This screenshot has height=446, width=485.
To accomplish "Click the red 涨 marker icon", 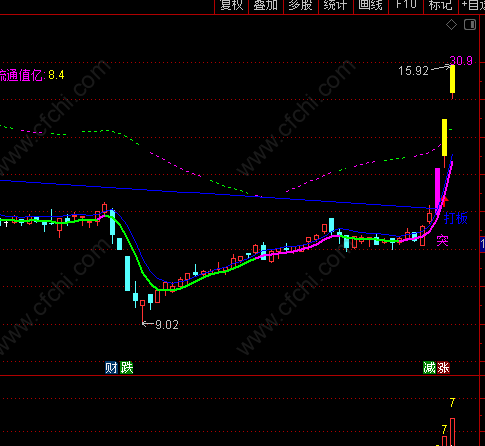I will pos(444,368).
